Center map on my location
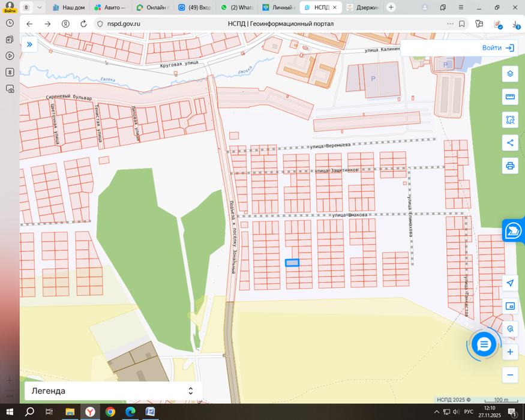 coord(510,283)
